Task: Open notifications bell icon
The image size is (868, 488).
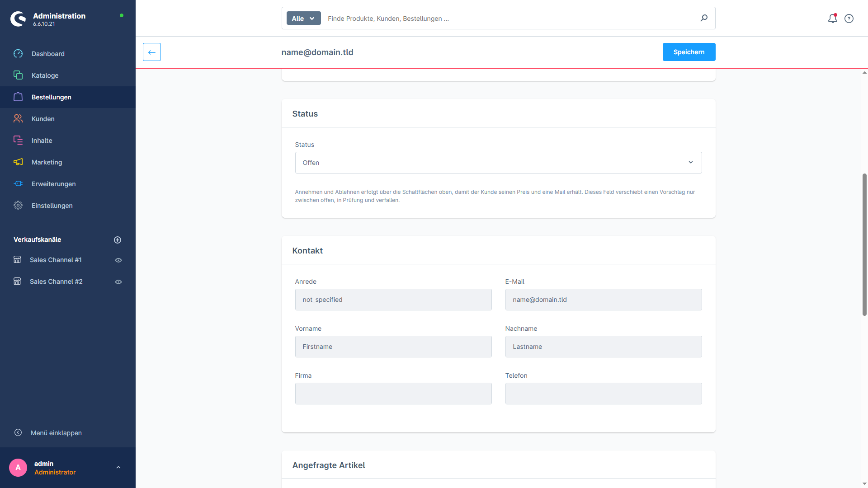Action: click(x=833, y=19)
